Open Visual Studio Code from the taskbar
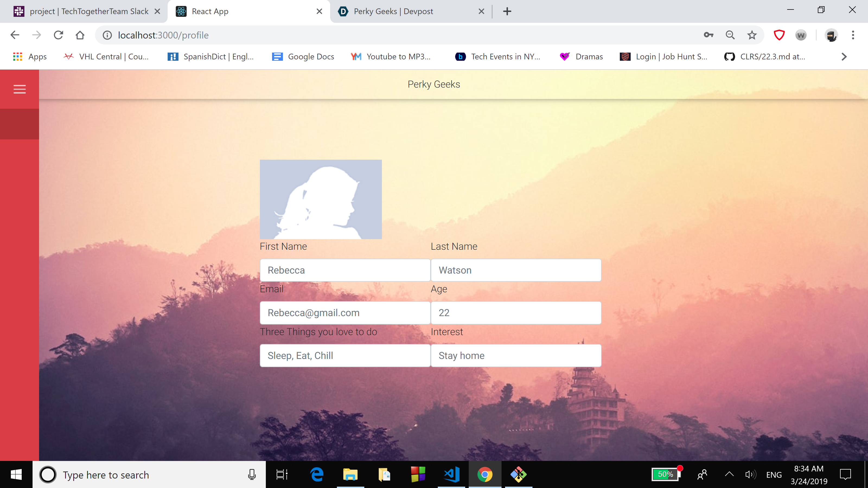This screenshot has width=868, height=488. coord(451,474)
